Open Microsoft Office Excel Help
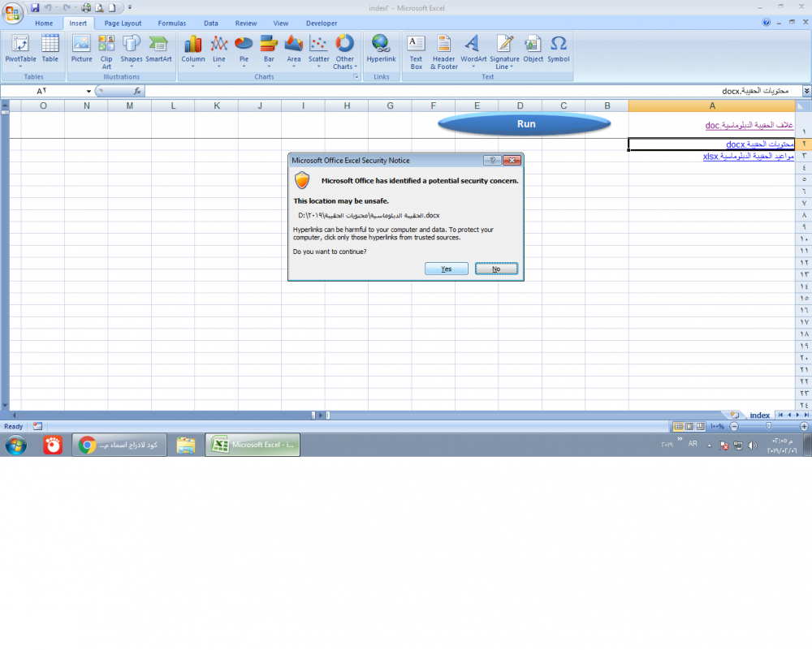812x650 pixels. click(766, 22)
